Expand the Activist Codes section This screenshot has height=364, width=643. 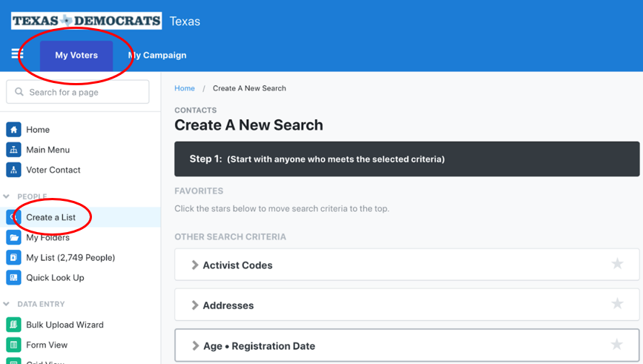195,265
